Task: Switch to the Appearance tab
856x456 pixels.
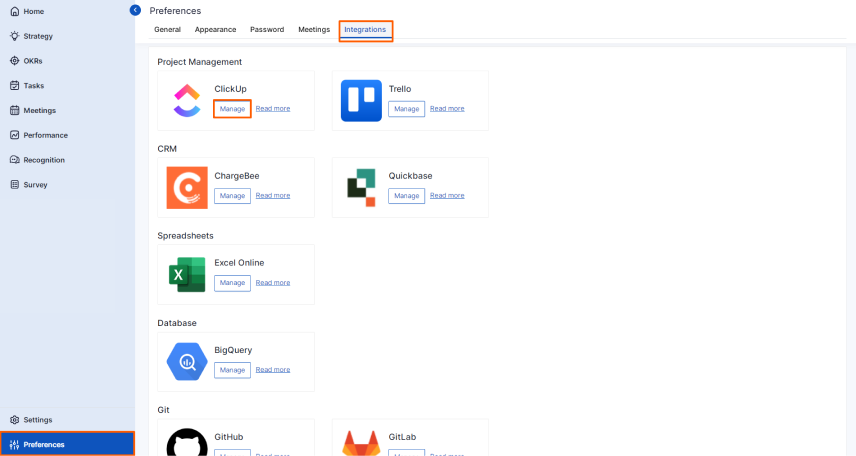Action: coord(215,29)
